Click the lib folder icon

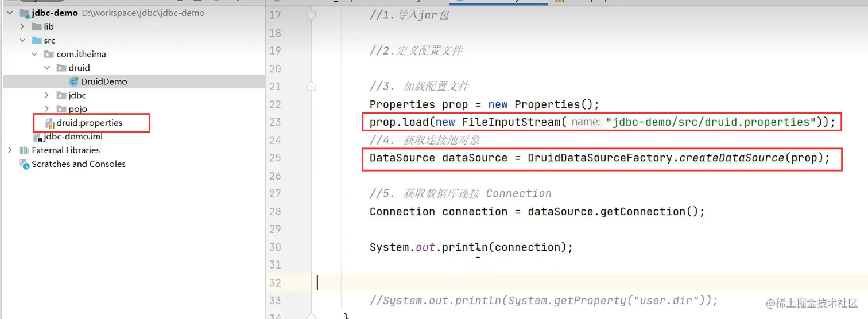37,26
